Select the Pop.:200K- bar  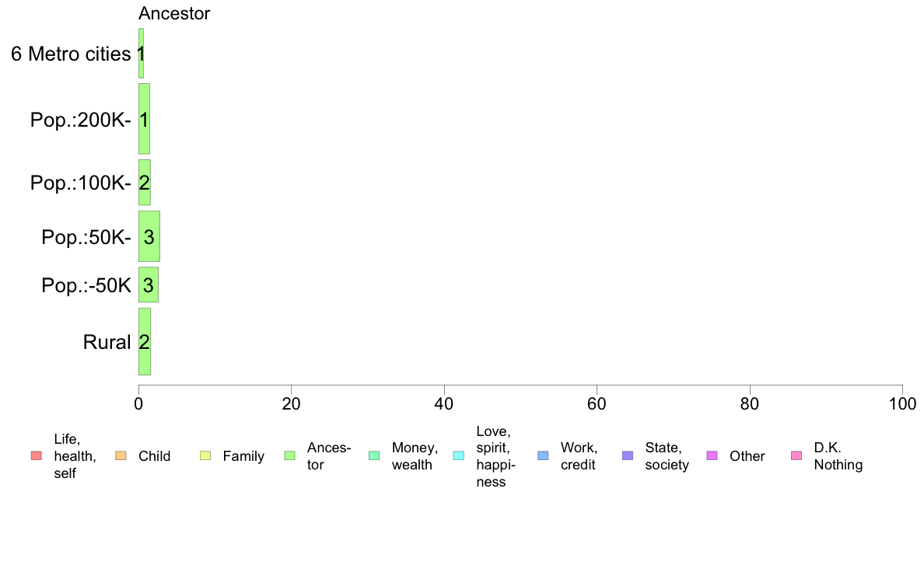point(145,118)
